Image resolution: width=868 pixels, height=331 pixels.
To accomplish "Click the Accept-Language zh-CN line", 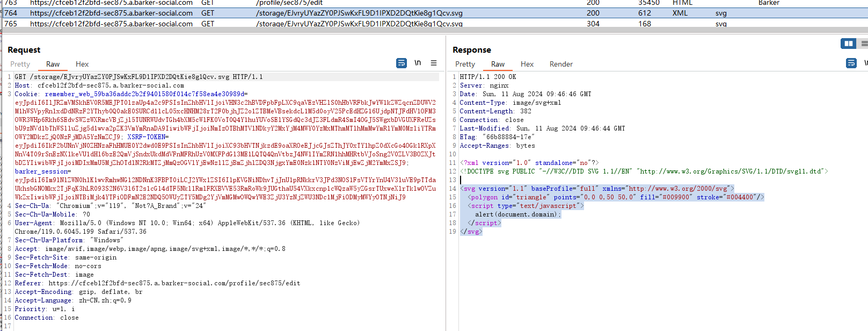I will point(73,300).
